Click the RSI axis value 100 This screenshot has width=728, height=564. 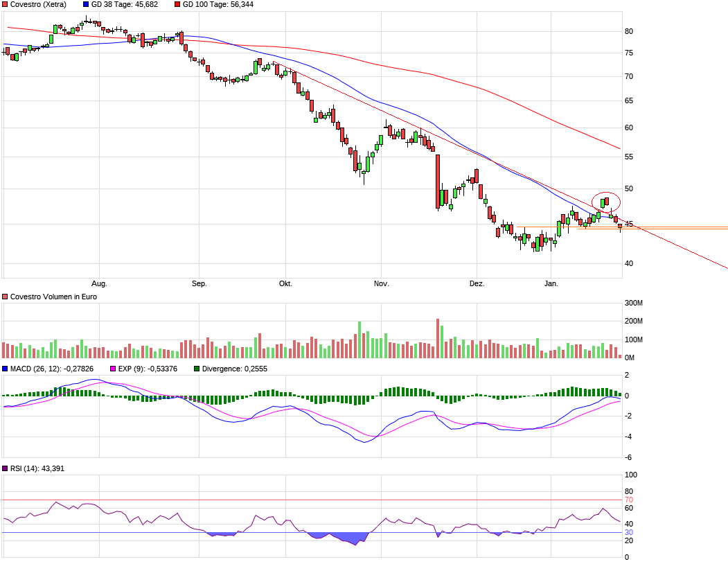631,475
